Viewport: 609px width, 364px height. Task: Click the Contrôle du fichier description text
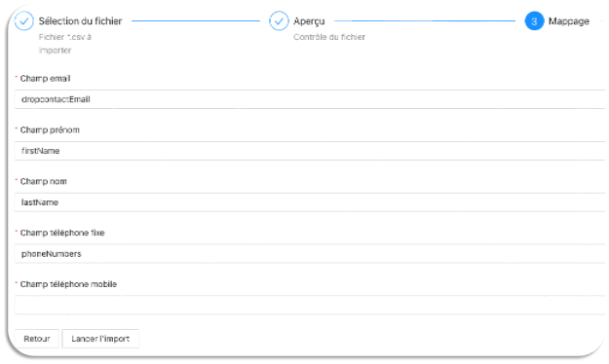[329, 37]
